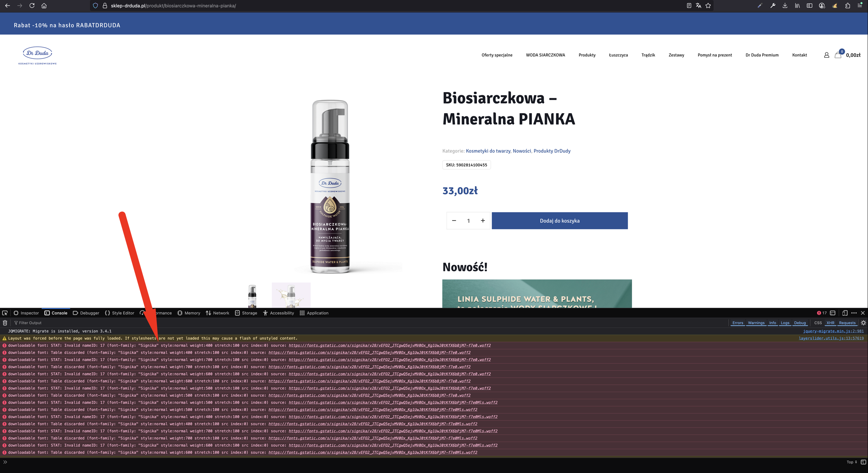The image size is (868, 473).
Task: Clear the console output with trash icon
Action: click(5, 323)
